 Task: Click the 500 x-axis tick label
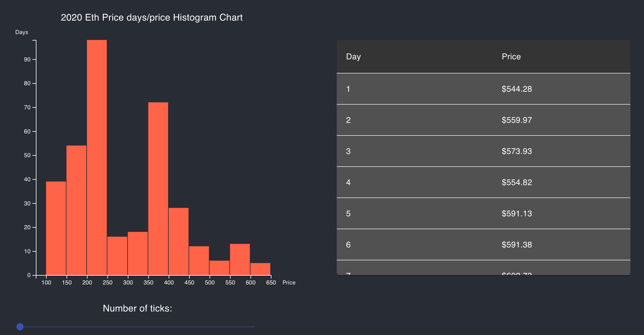click(x=210, y=282)
